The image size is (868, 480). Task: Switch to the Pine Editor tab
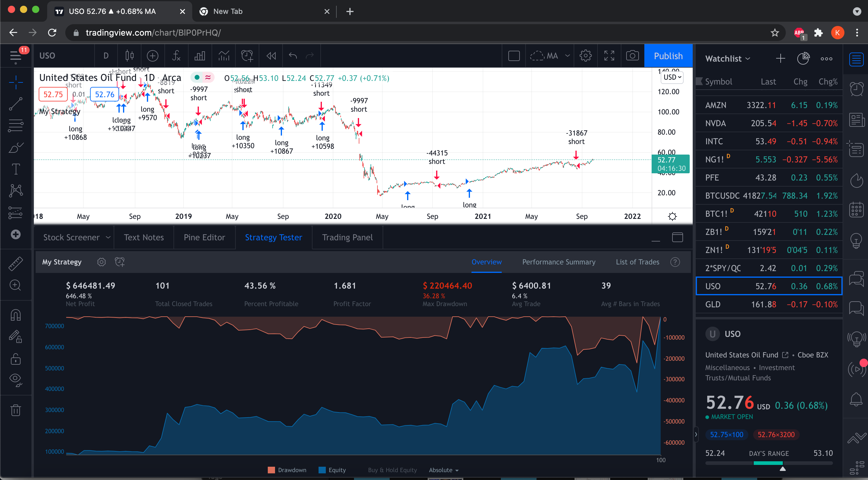204,237
